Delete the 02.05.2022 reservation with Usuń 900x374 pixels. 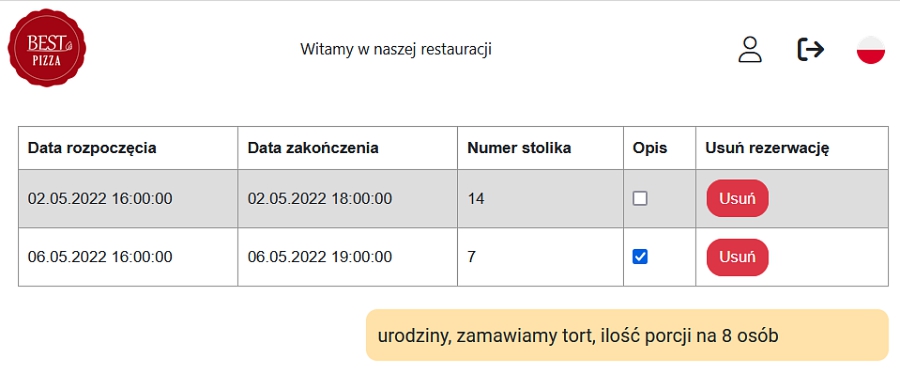click(x=737, y=198)
